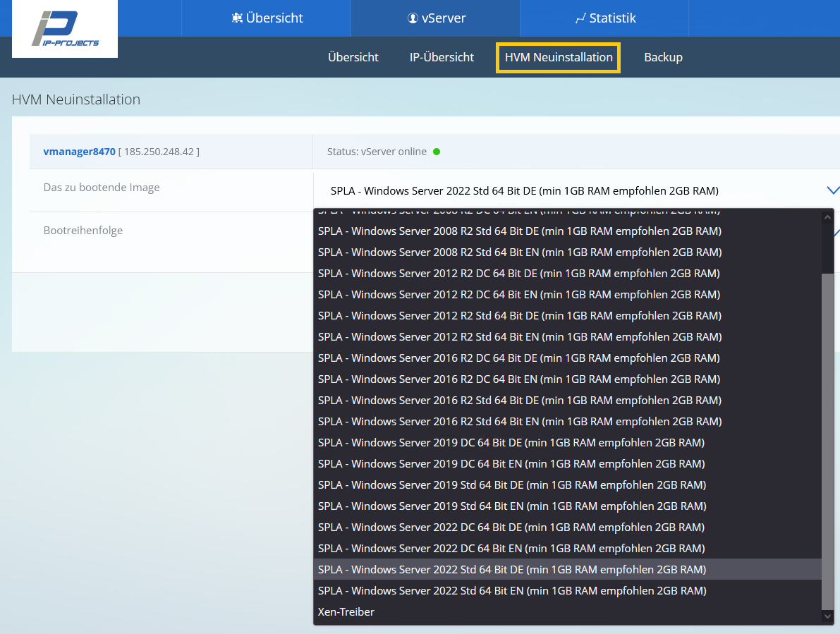The width and height of the screenshot is (840, 634).
Task: Click the Statistik chart icon
Action: [580, 19]
